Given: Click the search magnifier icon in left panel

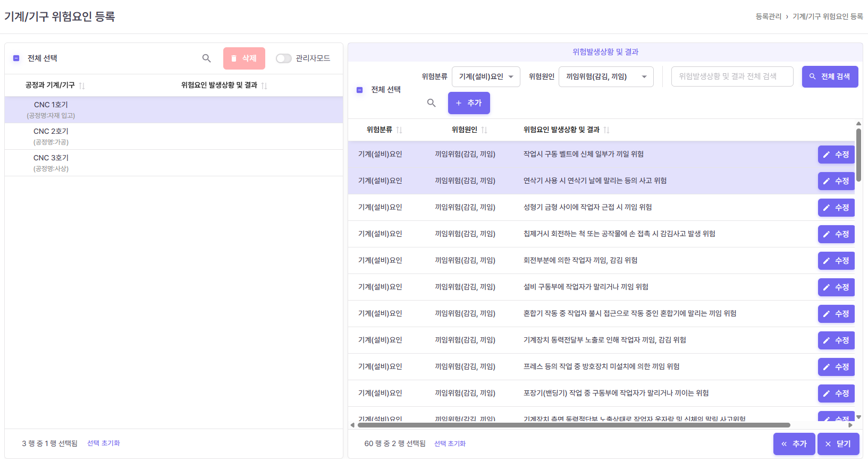Looking at the screenshot, I should pos(207,58).
